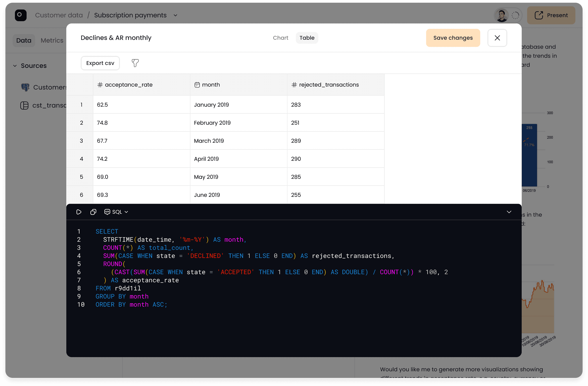The width and height of the screenshot is (588, 386).
Task: Click Save changes button
Action: pyautogui.click(x=453, y=38)
